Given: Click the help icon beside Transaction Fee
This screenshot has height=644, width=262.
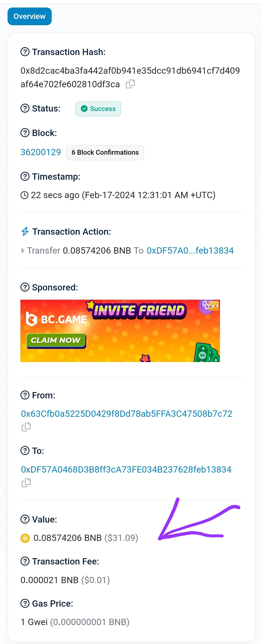Looking at the screenshot, I should click(25, 561).
